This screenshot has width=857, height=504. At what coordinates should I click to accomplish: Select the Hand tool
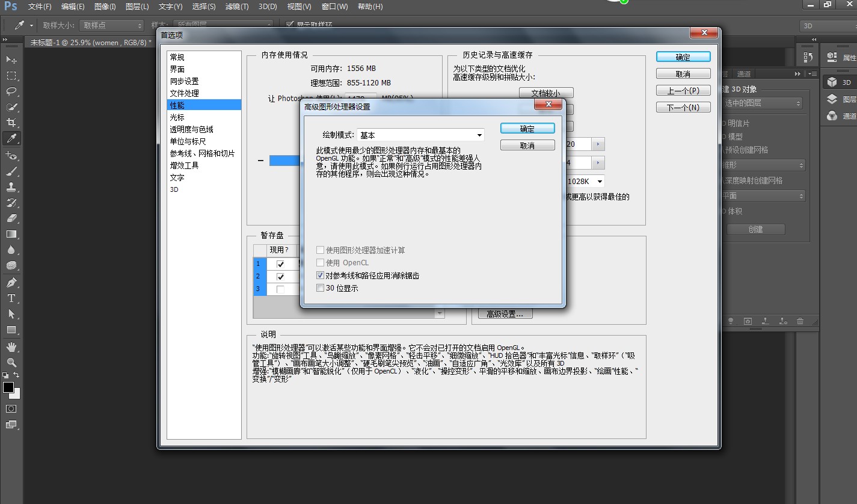pos(11,347)
